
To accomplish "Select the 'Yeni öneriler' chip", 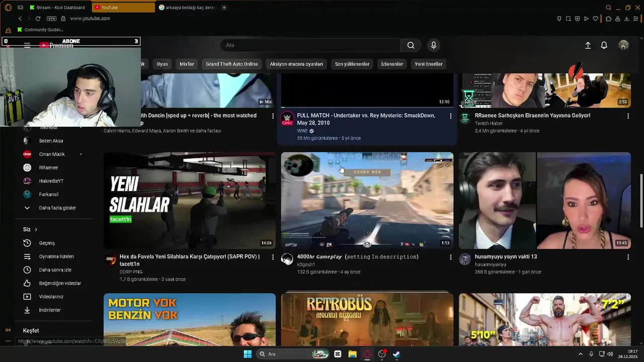I will click(429, 64).
